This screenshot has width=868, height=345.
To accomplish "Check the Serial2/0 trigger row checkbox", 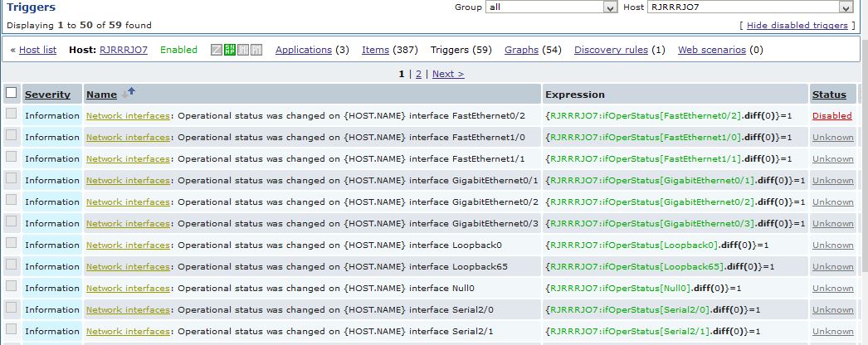I will point(11,308).
